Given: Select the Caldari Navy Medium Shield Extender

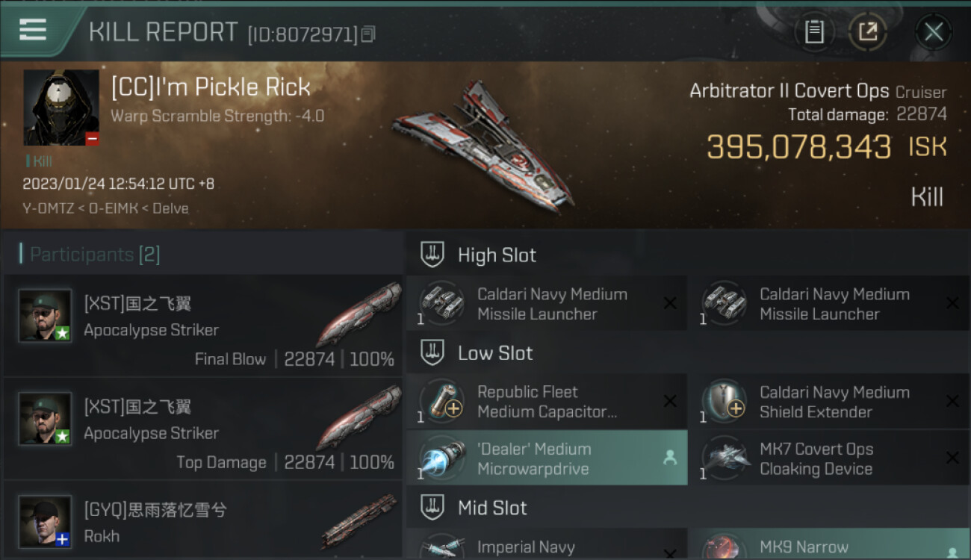Looking at the screenshot, I should 828,402.
